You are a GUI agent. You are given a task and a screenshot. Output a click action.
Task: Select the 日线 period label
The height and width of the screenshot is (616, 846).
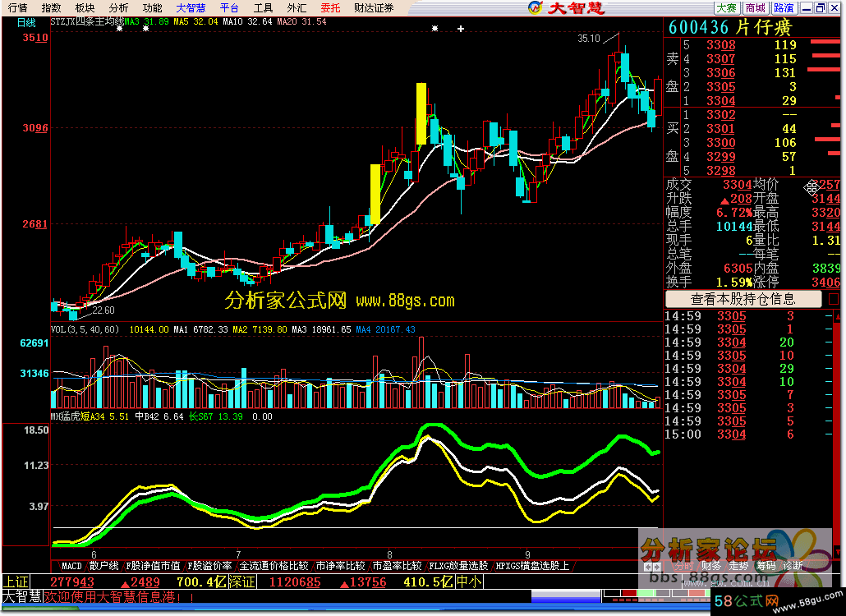26,23
